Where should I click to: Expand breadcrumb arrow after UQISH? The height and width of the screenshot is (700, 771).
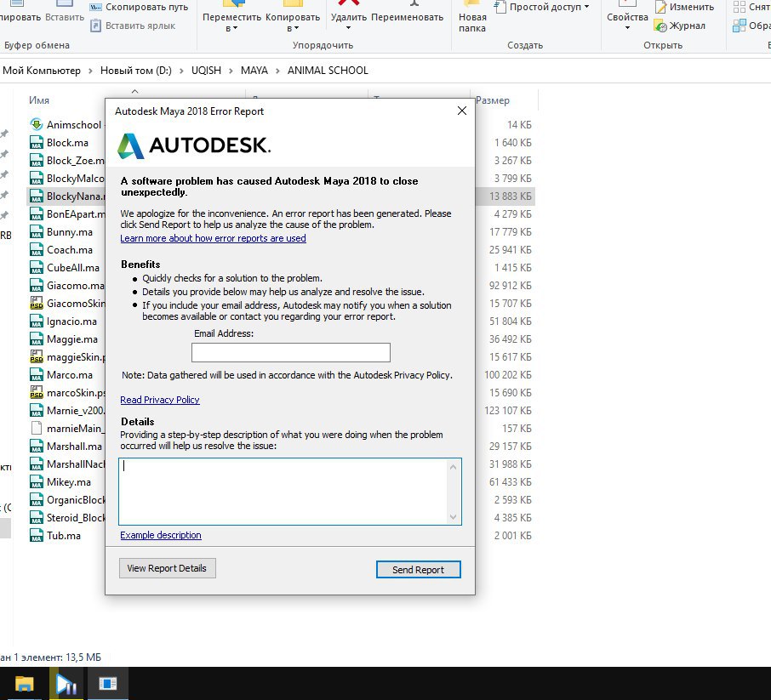pos(231,71)
